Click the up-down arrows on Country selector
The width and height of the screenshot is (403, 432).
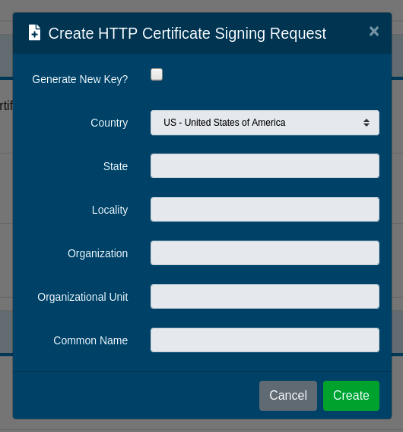pyautogui.click(x=366, y=123)
